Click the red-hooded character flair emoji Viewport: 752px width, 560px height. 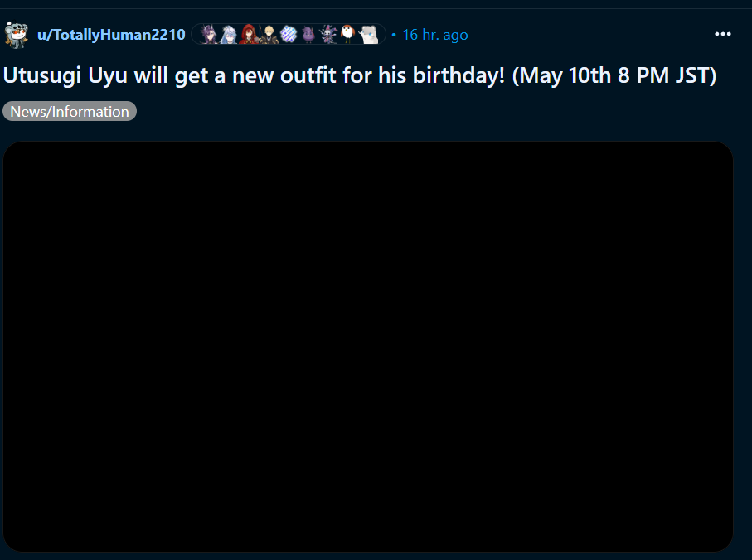[x=249, y=35]
